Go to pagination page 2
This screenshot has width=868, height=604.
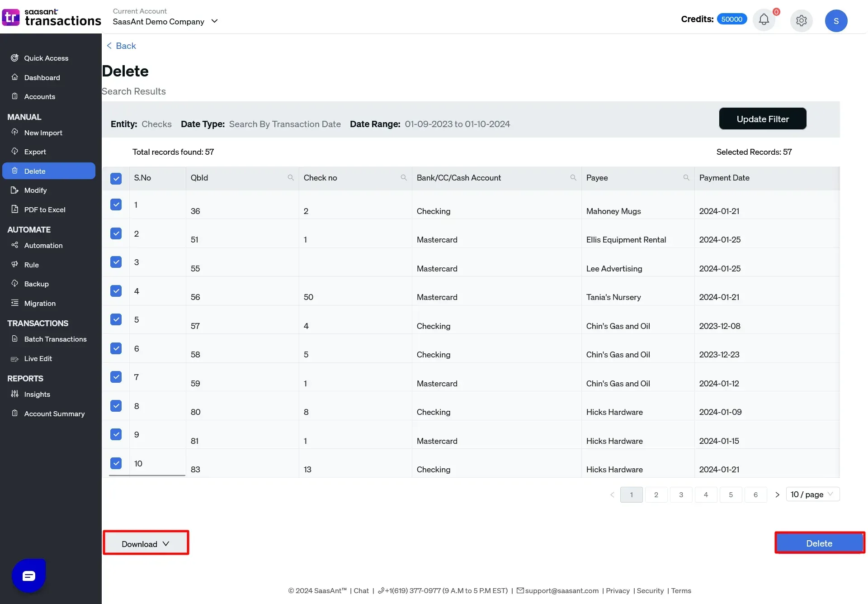(x=656, y=495)
